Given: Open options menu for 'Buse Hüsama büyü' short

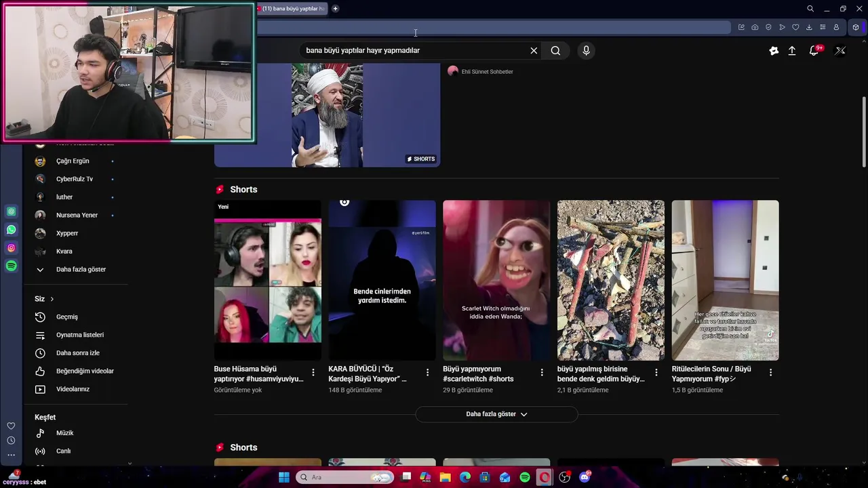Looking at the screenshot, I should coord(313,372).
